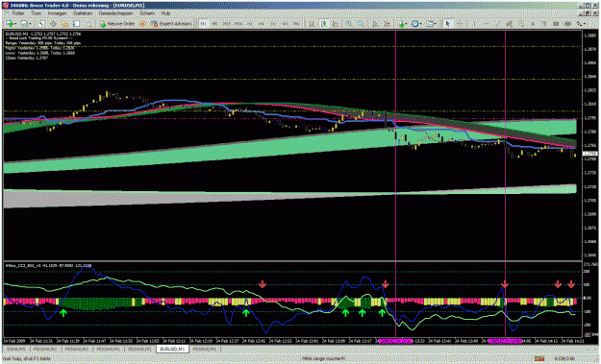The image size is (601, 364).
Task: Open the Grafieken menu
Action: pyautogui.click(x=83, y=13)
